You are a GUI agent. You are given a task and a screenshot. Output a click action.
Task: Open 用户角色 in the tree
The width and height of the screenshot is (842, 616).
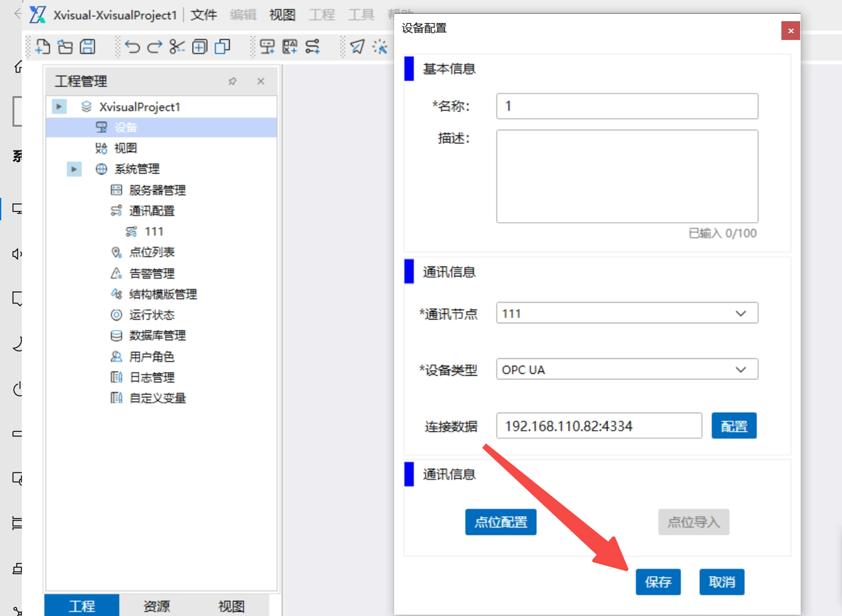[152, 357]
